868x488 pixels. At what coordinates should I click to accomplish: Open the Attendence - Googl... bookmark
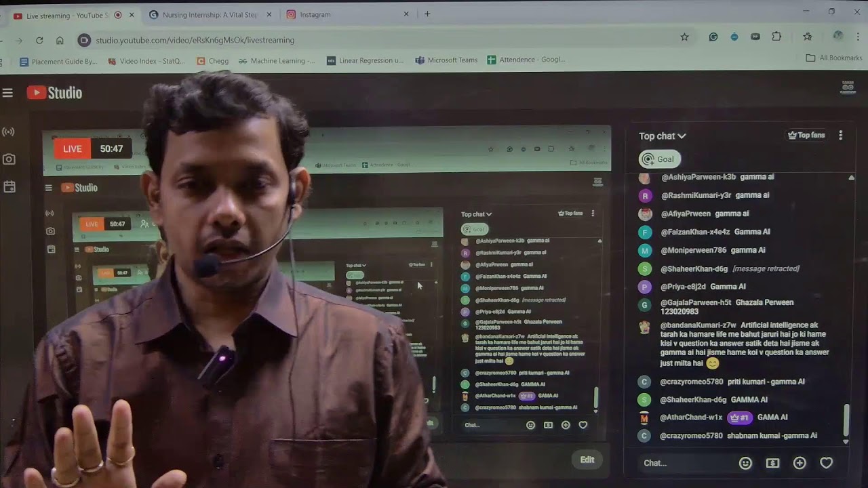click(x=526, y=60)
